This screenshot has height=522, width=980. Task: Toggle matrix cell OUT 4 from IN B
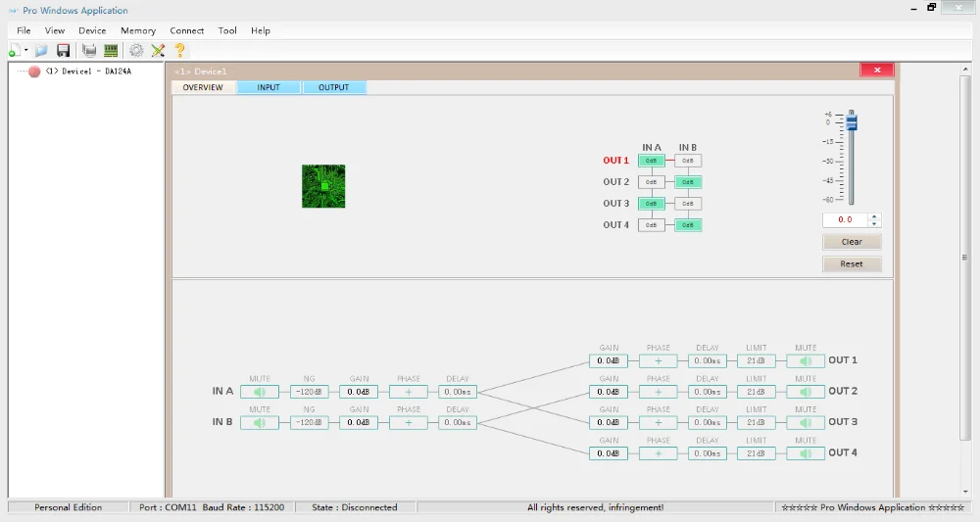(x=688, y=225)
